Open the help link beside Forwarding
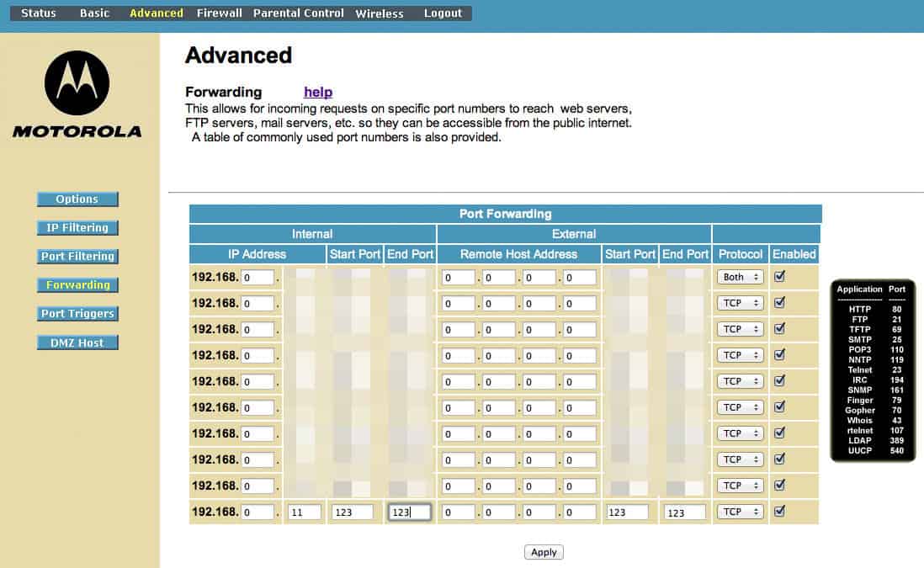The width and height of the screenshot is (924, 568). 318,93
